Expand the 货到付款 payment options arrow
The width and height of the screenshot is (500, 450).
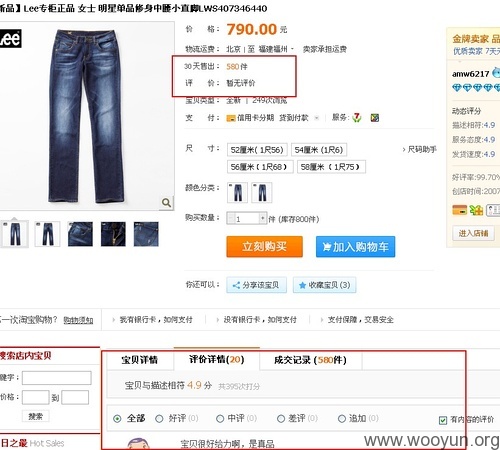tap(317, 118)
